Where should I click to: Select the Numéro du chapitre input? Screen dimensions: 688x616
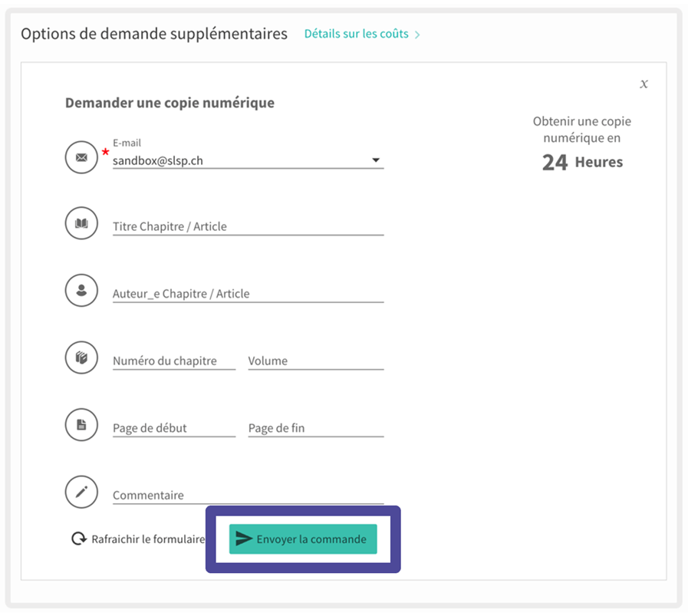click(173, 361)
